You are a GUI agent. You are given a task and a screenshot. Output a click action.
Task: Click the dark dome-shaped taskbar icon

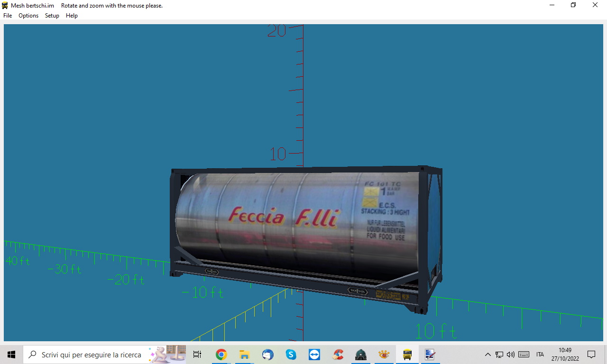pyautogui.click(x=361, y=355)
